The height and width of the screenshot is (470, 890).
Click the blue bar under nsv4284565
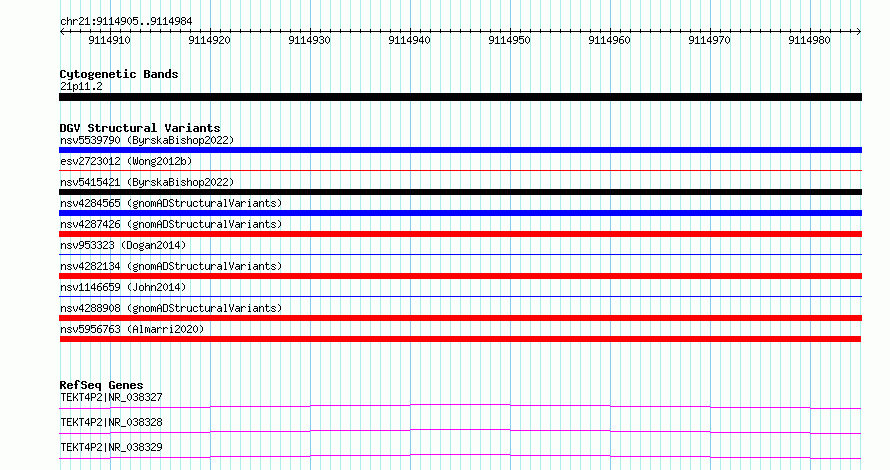point(460,213)
